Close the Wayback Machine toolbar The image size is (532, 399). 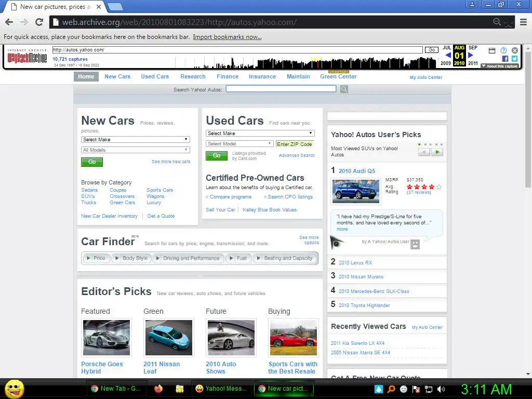pos(515,50)
